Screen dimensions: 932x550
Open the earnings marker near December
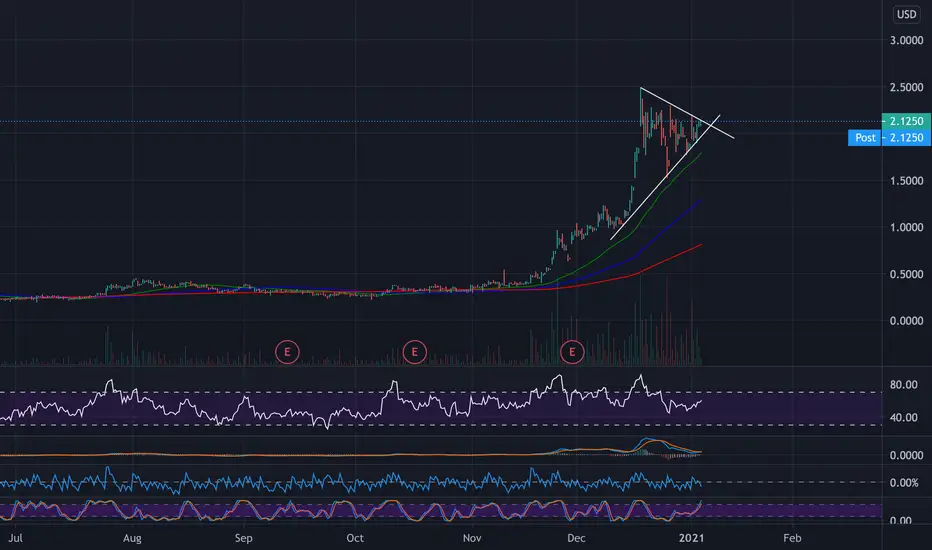point(572,352)
